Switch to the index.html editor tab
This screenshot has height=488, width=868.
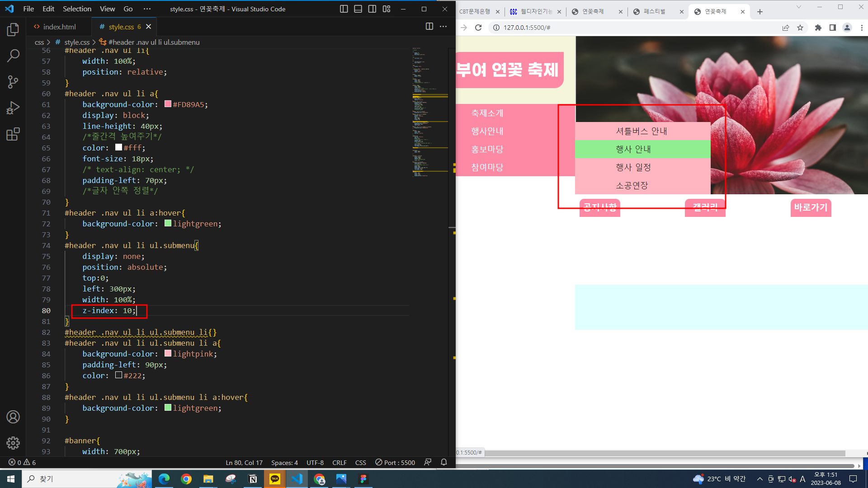click(55, 27)
